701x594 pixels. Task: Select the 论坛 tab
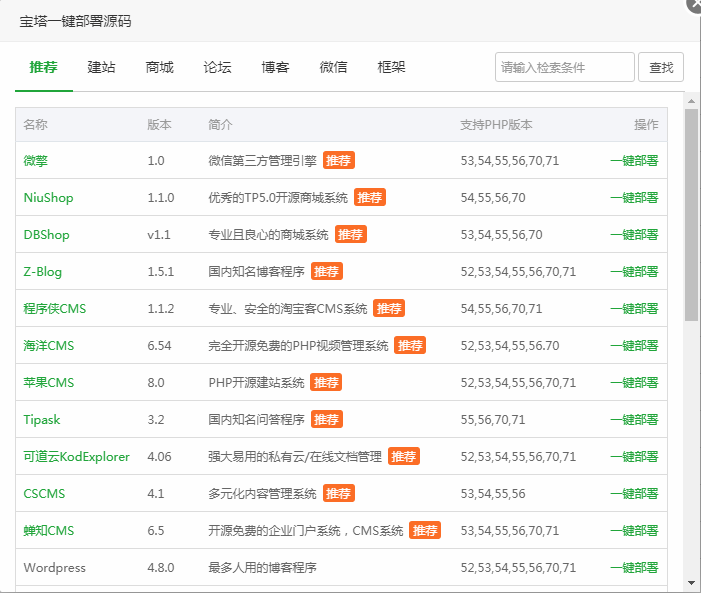217,67
